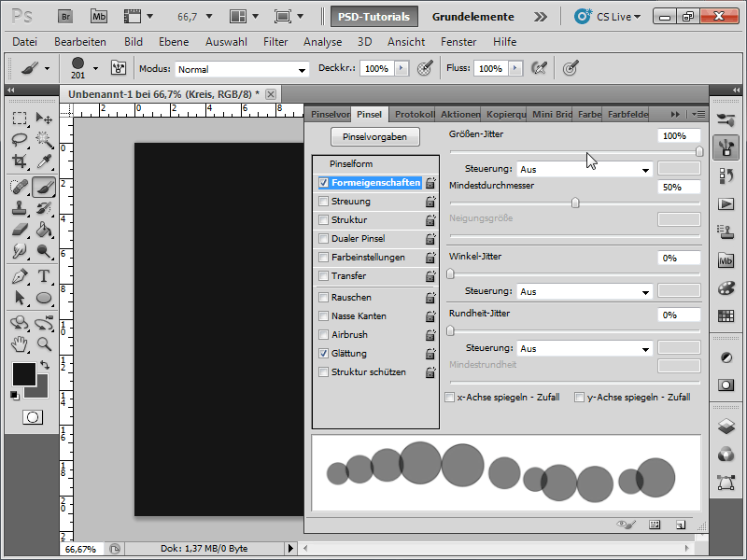Image resolution: width=747 pixels, height=560 pixels.
Task: Open the Swatches panel icon in right dock
Action: click(x=726, y=315)
